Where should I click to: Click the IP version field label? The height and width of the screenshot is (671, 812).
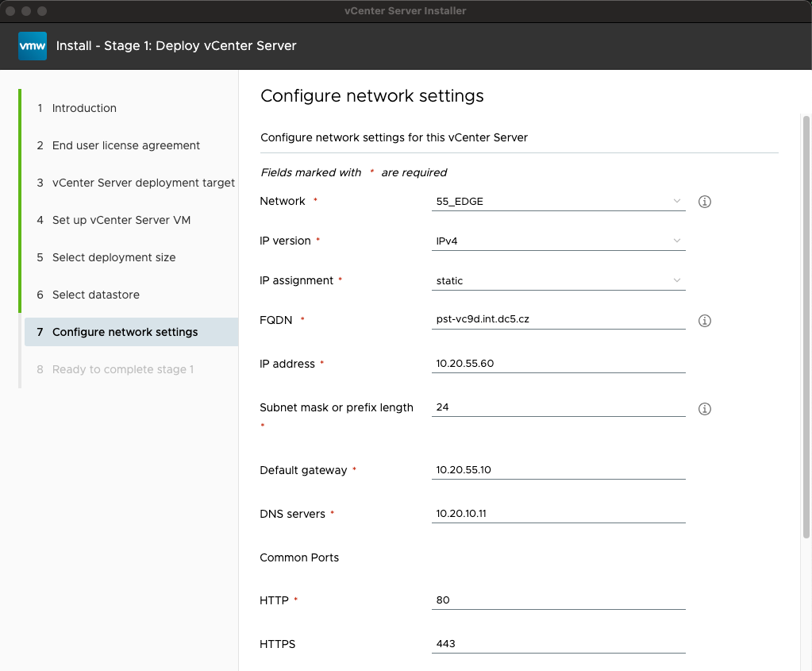(285, 241)
